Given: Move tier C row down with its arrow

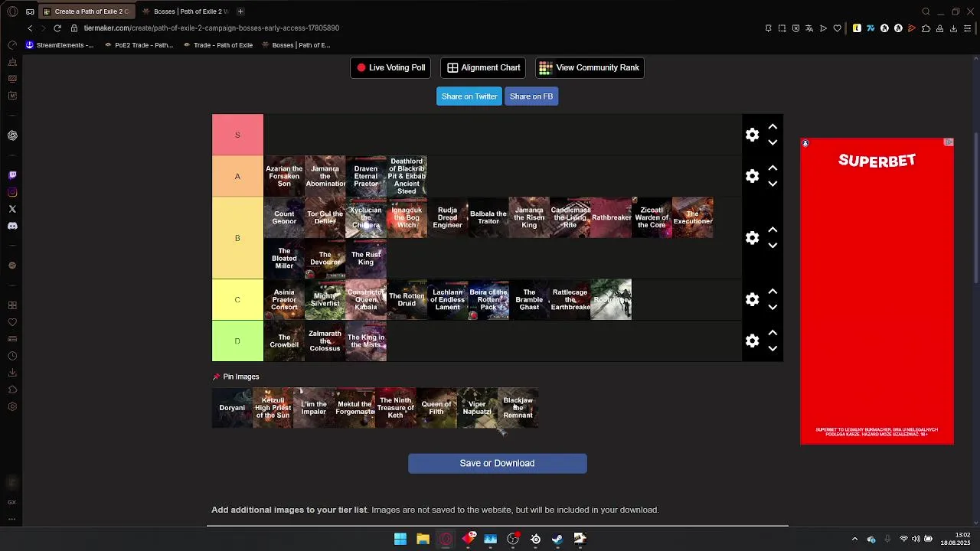Looking at the screenshot, I should pos(773,307).
